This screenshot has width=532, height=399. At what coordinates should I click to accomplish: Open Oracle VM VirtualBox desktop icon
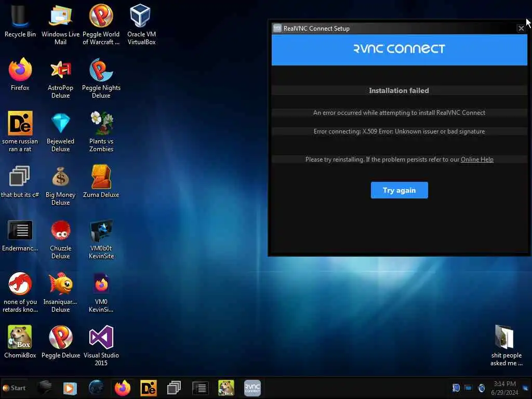click(x=141, y=24)
